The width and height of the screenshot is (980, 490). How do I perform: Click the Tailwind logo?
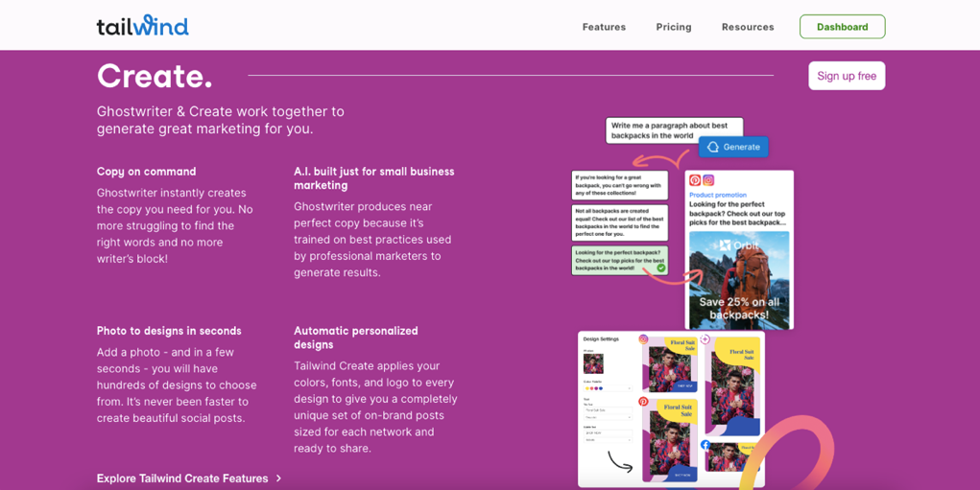142,26
